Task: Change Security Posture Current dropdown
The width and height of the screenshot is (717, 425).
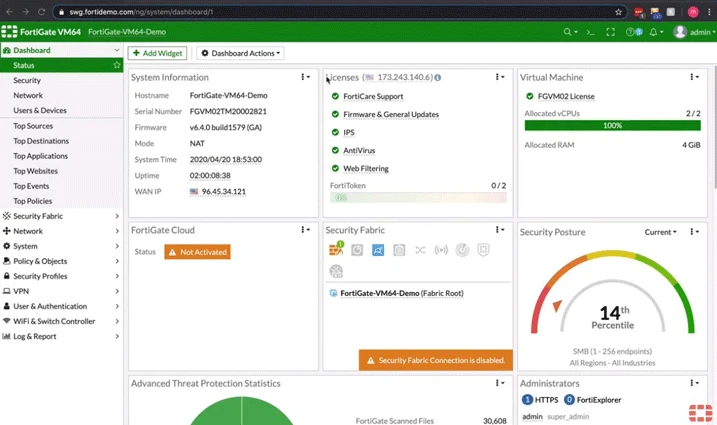Action: pos(660,232)
